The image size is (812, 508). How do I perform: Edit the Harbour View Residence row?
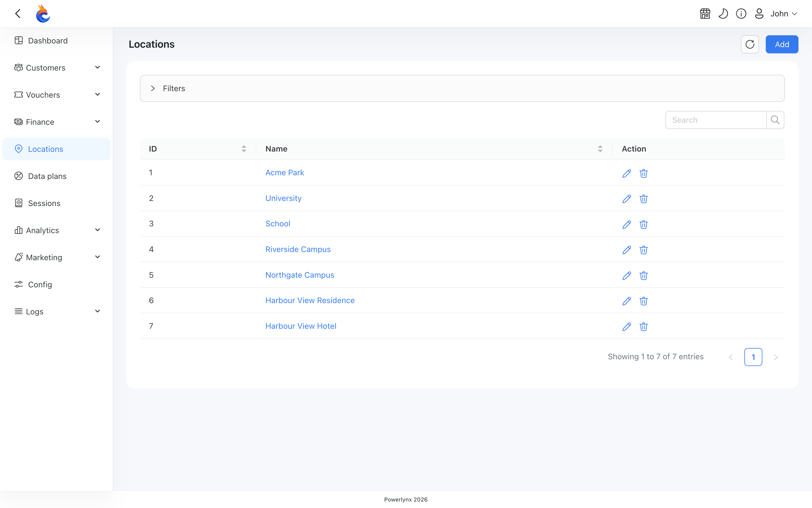click(626, 301)
